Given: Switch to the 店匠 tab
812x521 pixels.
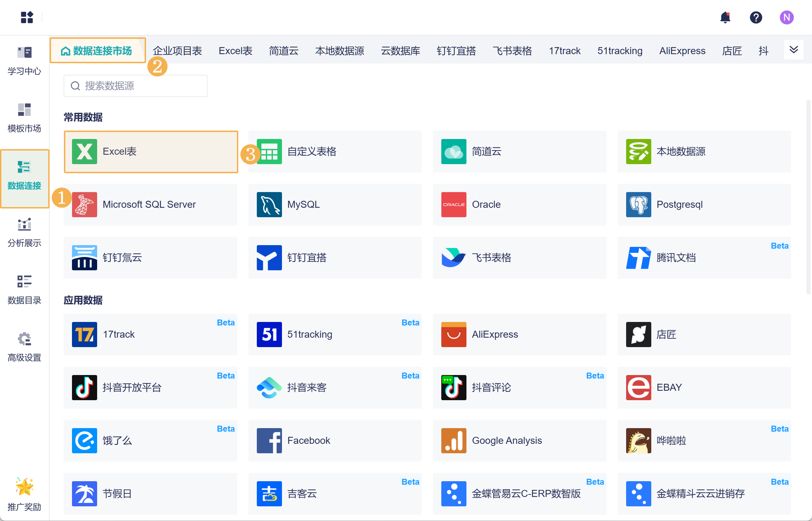Looking at the screenshot, I should pos(732,51).
